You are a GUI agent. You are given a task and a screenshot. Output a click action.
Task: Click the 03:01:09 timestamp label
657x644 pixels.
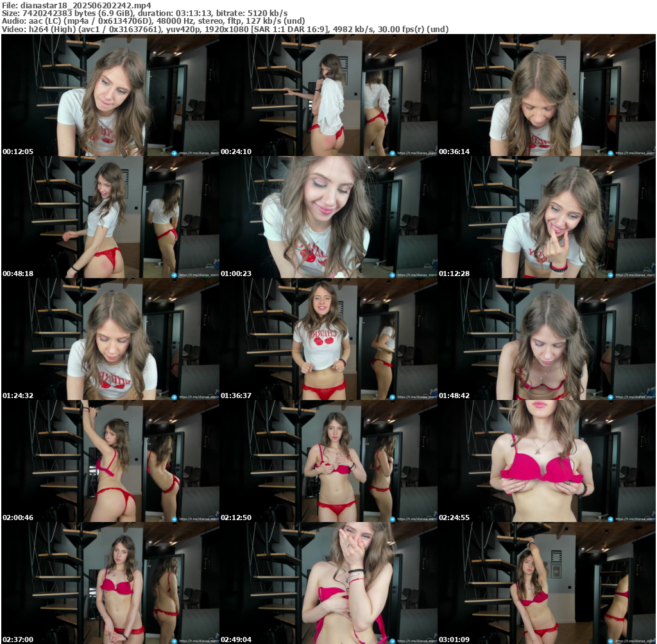(454, 640)
